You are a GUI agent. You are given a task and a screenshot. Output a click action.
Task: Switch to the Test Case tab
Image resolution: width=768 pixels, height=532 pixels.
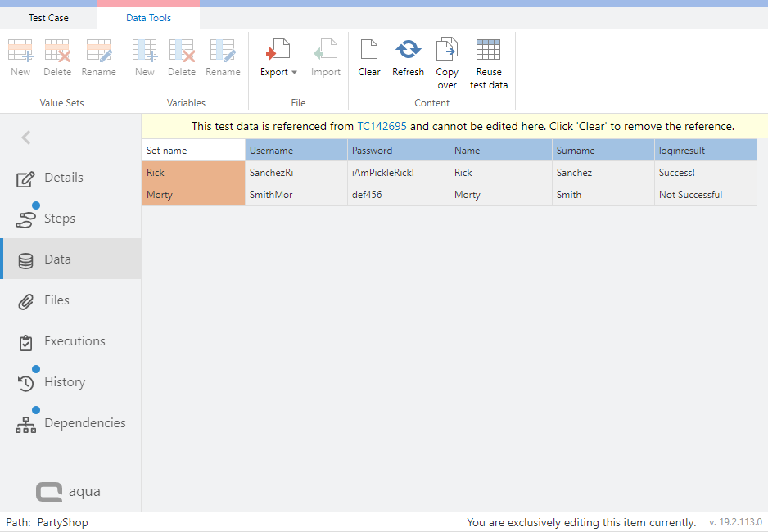pos(48,18)
